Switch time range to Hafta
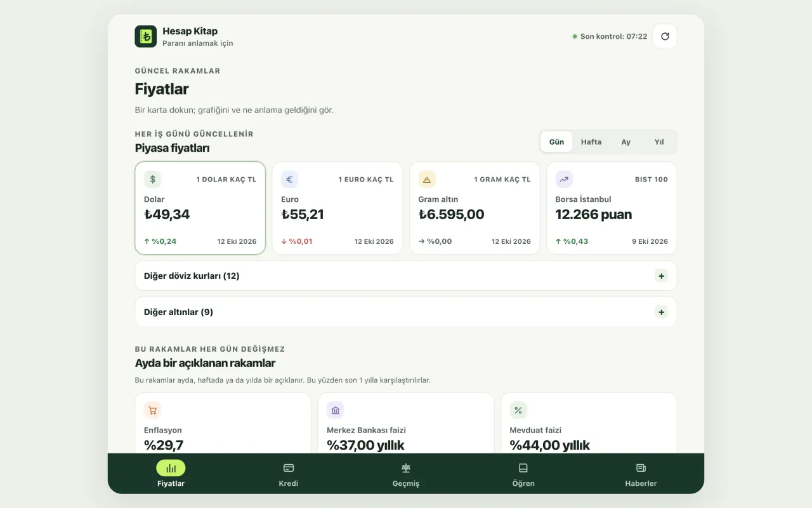Viewport: 812px width, 508px height. (x=591, y=142)
